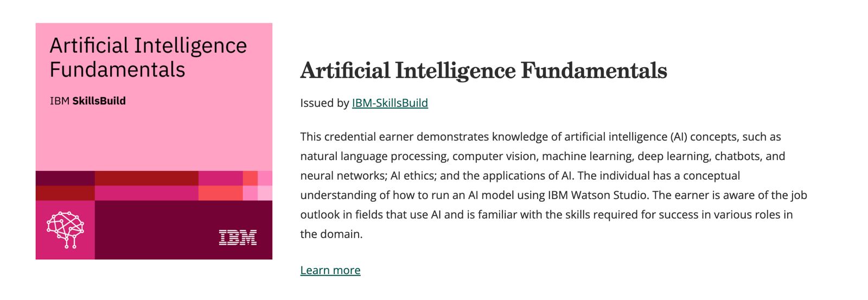
Task: Pick the lightest pink block at lower stripe end
Action: tap(265, 193)
